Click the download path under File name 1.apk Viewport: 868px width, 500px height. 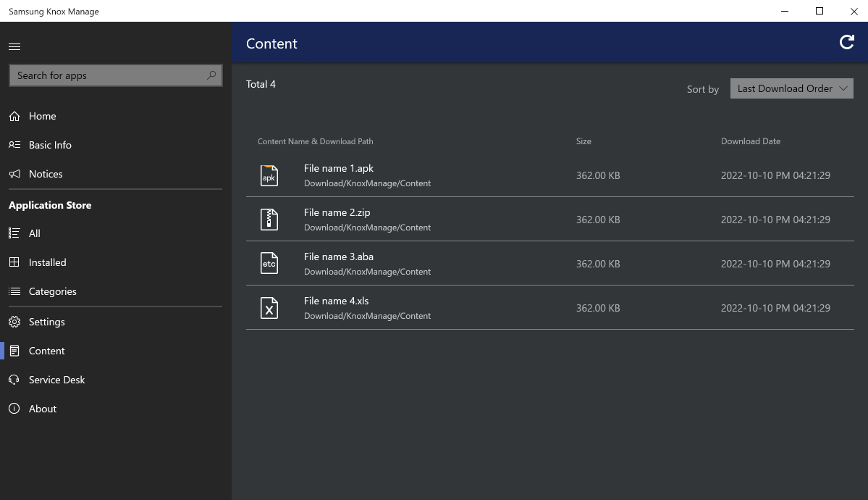(367, 183)
